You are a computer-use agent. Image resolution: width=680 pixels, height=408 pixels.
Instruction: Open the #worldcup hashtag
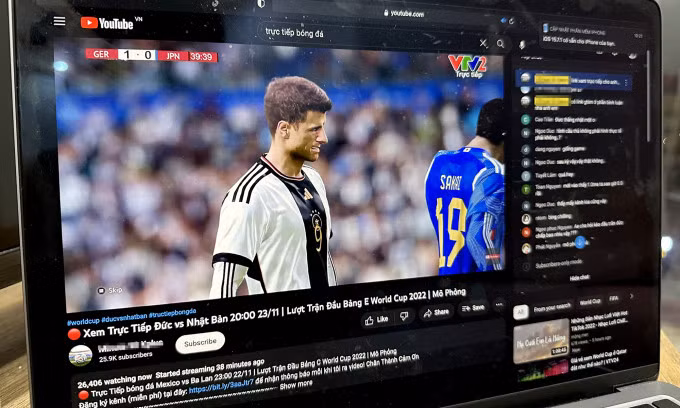click(x=83, y=321)
